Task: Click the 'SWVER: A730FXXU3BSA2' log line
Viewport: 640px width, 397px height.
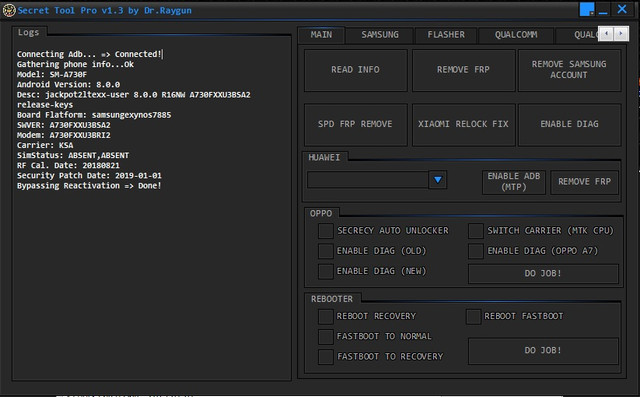Action: 64,125
